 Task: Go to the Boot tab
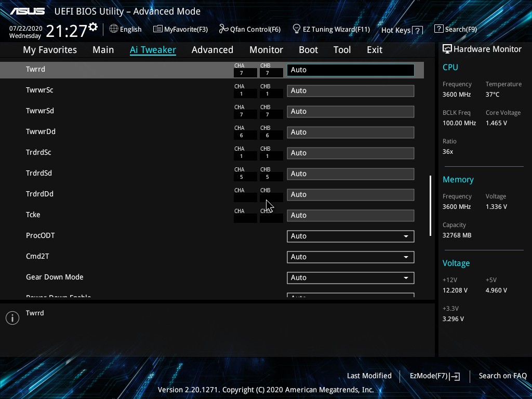[x=308, y=50]
